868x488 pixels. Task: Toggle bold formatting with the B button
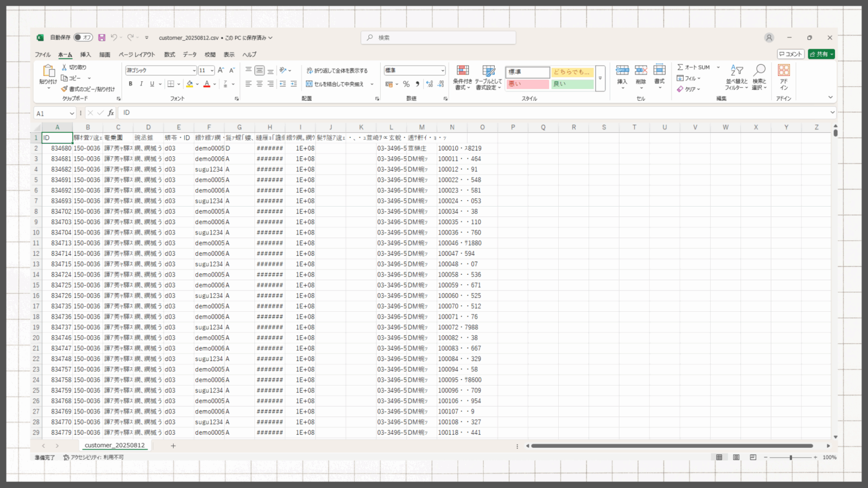click(130, 84)
